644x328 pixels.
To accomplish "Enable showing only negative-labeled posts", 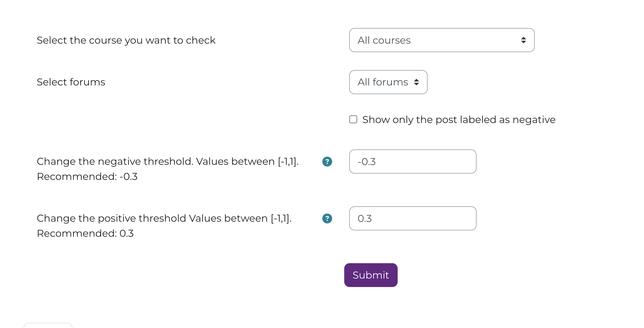I will (x=353, y=120).
